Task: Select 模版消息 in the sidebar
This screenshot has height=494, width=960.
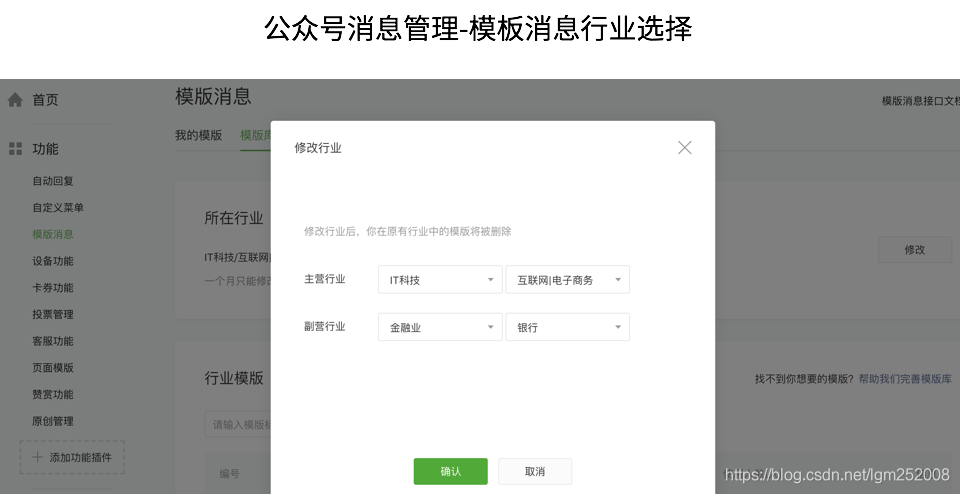Action: (53, 234)
